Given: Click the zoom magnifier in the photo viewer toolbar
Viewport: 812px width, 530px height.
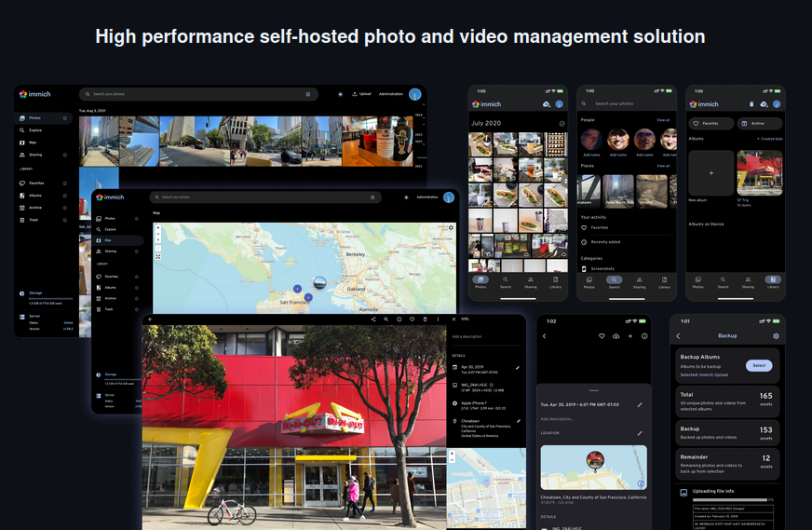Looking at the screenshot, I should [386, 319].
